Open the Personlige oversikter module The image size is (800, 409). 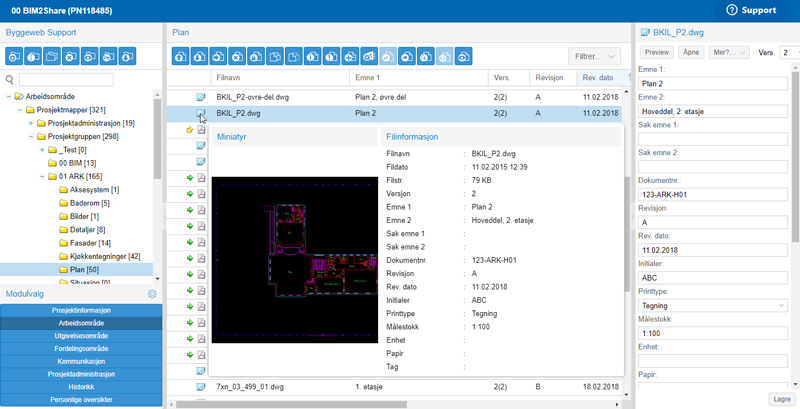[81, 399]
